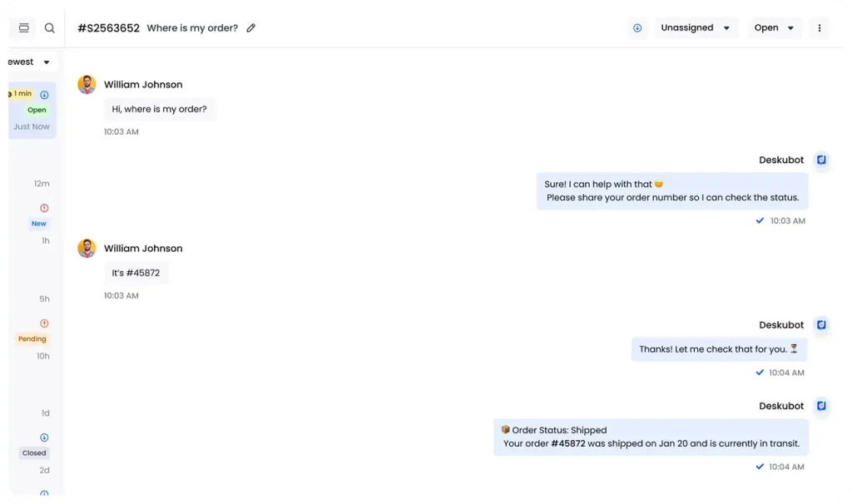Click the Deskubot icon beside Order Status message
Viewport: 852px width, 504px height.
(821, 406)
